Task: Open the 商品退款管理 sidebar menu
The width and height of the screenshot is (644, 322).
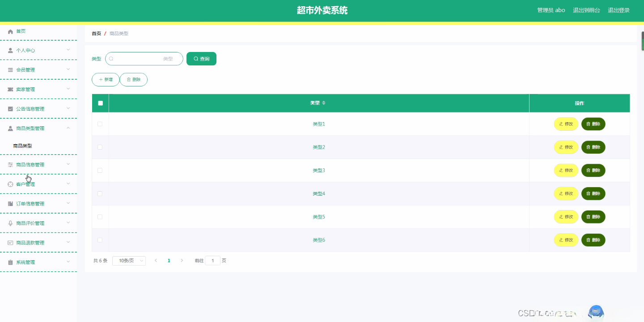Action: (x=38, y=243)
